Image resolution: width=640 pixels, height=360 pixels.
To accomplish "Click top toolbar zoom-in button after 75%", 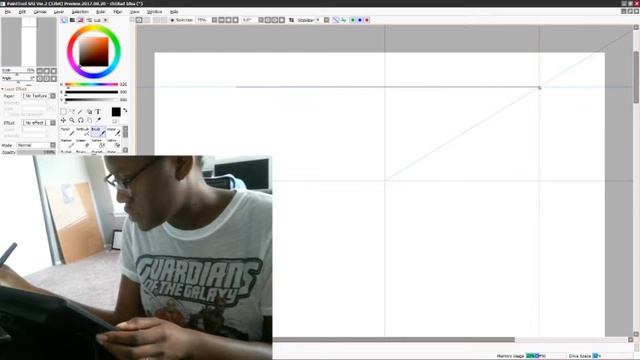I will tap(229, 20).
